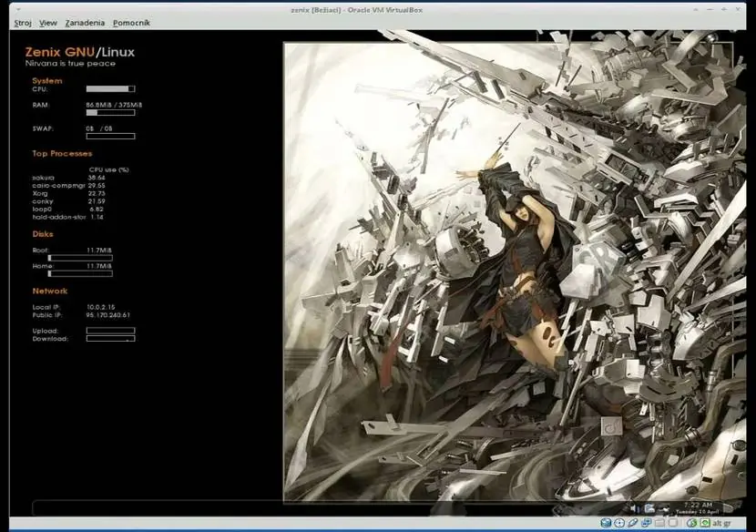Click the Xorg process row
756x532 pixels.
coord(68,193)
